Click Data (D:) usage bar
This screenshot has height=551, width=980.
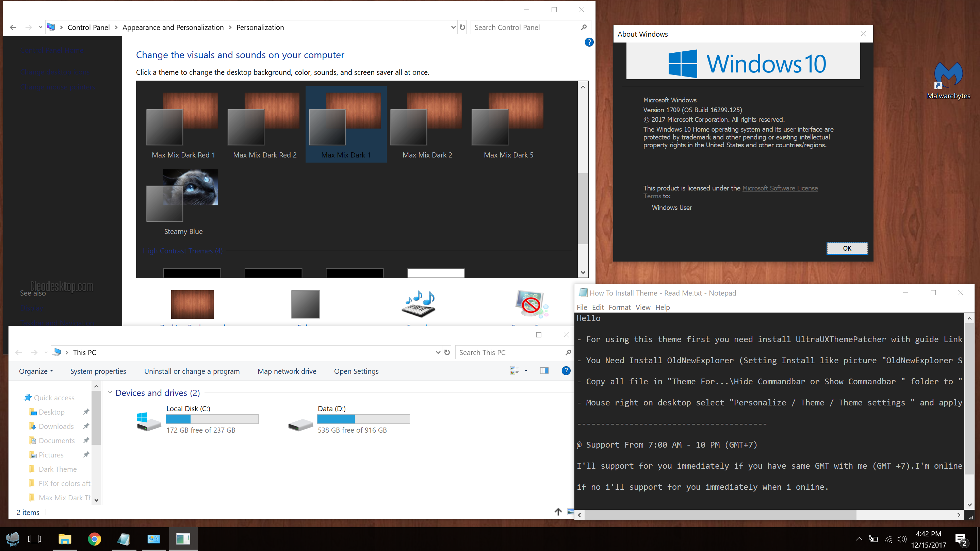pos(363,419)
